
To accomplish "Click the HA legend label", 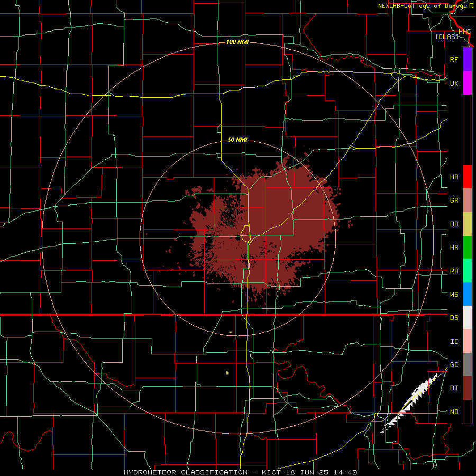I will click(x=454, y=177).
